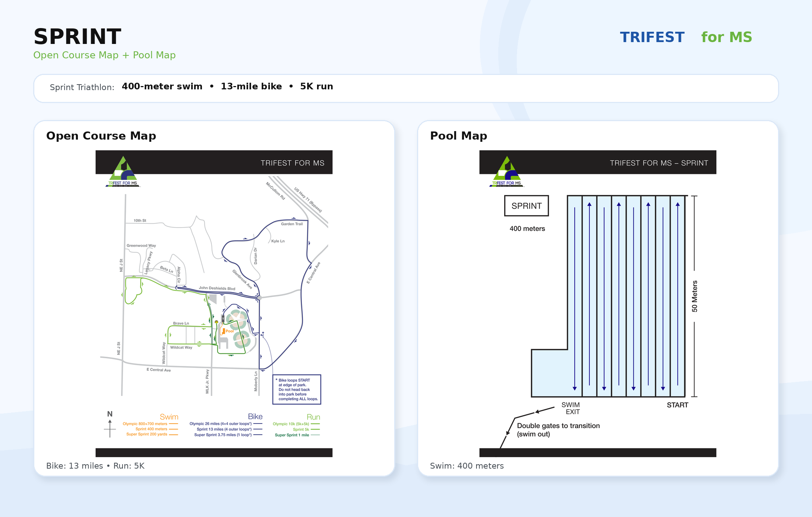Click the 'Beta Ln' street label
This screenshot has width=812, height=517.
[166, 269]
